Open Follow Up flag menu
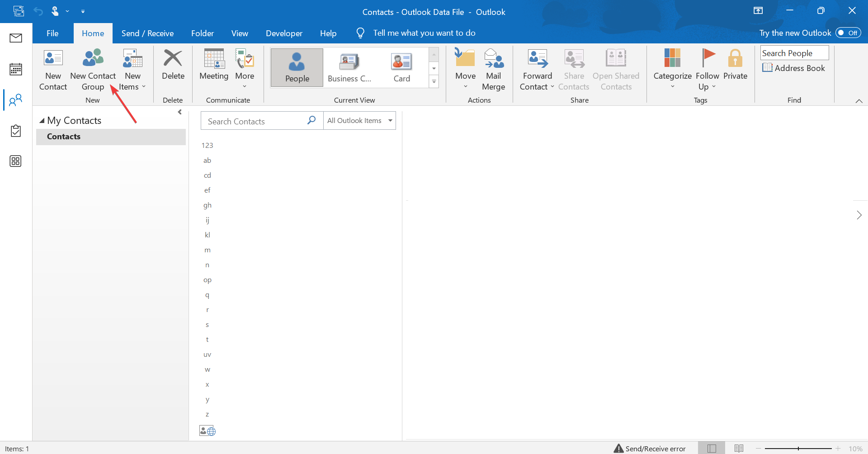868x454 pixels. pyautogui.click(x=708, y=70)
